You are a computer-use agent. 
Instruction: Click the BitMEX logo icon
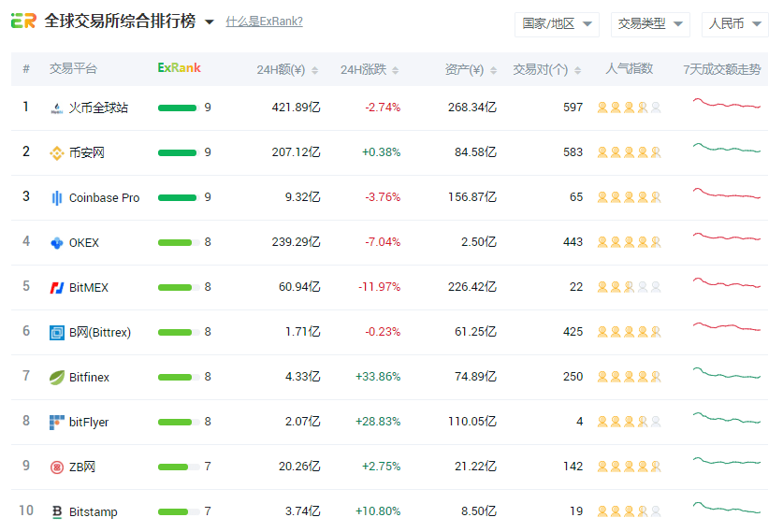pyautogui.click(x=57, y=287)
